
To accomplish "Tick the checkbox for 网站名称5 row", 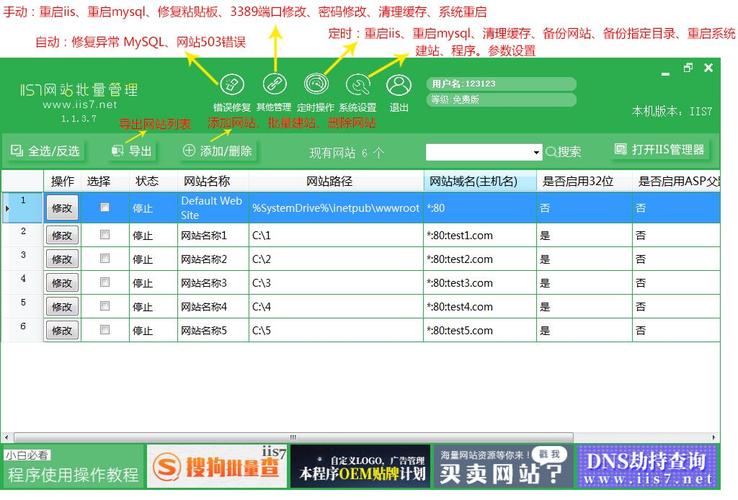I will coord(104,330).
